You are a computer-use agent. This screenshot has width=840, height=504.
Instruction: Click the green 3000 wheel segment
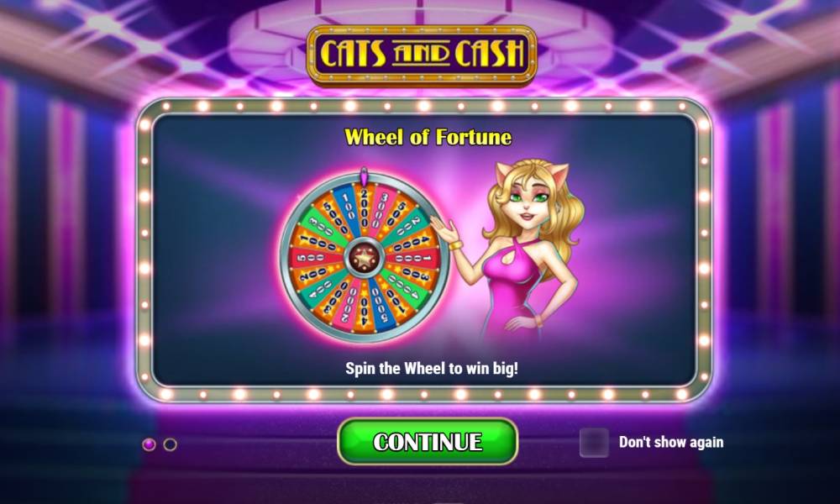320,226
